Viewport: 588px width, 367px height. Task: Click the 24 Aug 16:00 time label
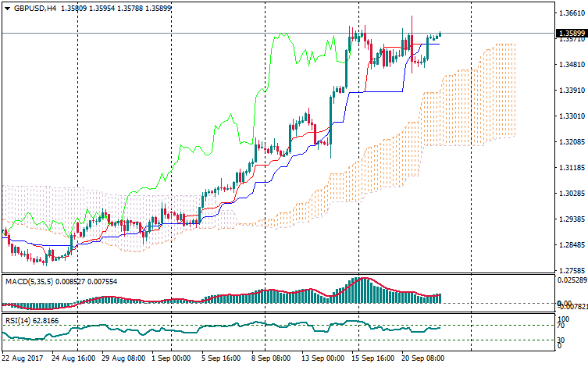pyautogui.click(x=73, y=358)
